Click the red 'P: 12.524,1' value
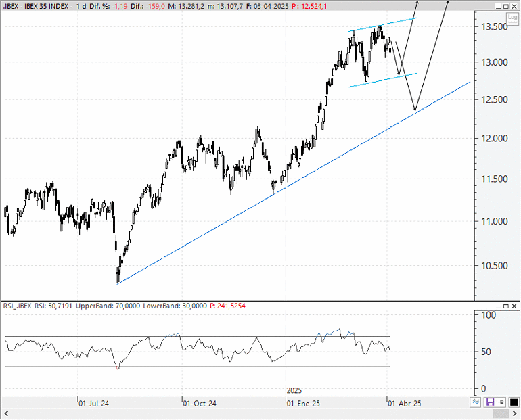Image resolution: width=521 pixels, height=420 pixels. click(309, 6)
